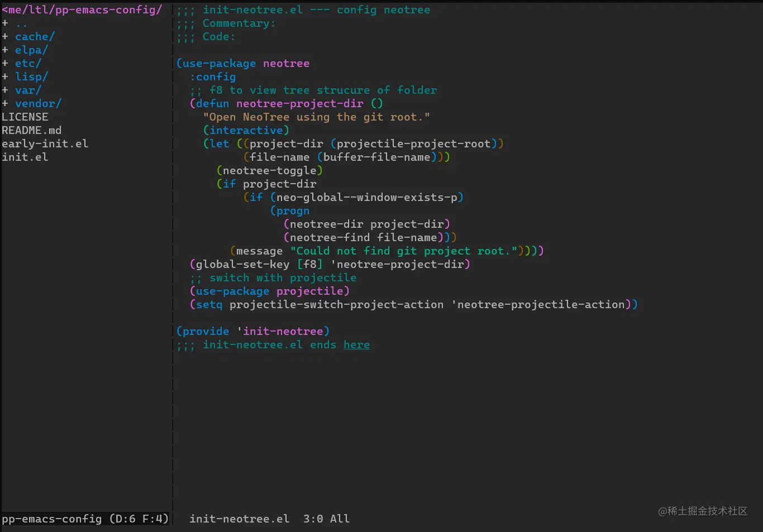Open early-init.el in the tree
This screenshot has width=763, height=532.
pyautogui.click(x=45, y=143)
